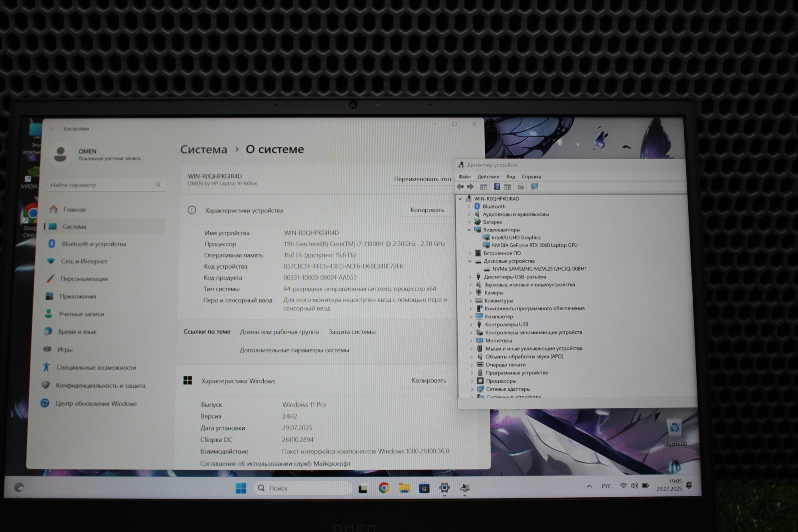
Task: Open Google Chrome from the taskbar
Action: pyautogui.click(x=384, y=488)
